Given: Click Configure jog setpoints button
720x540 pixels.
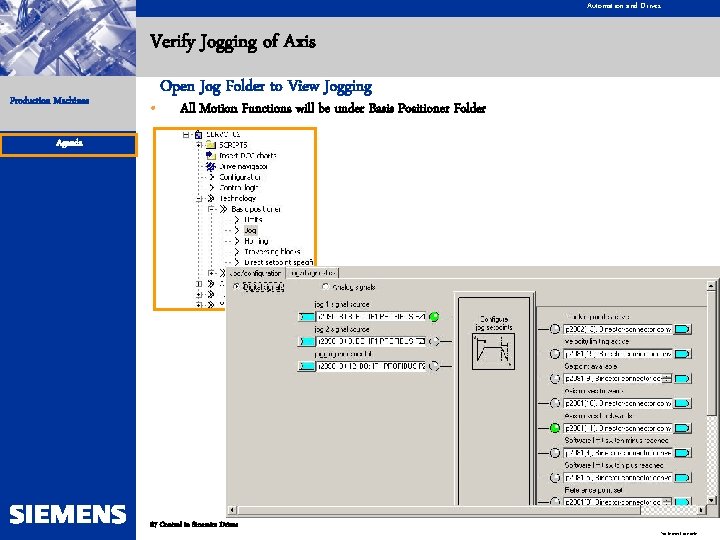Looking at the screenshot, I should (494, 352).
